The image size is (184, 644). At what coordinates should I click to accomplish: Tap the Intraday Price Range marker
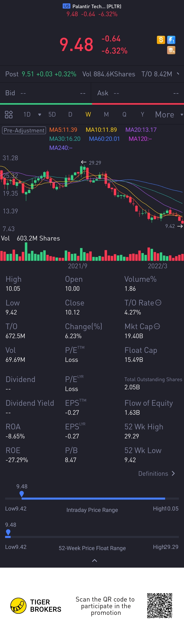22,493
